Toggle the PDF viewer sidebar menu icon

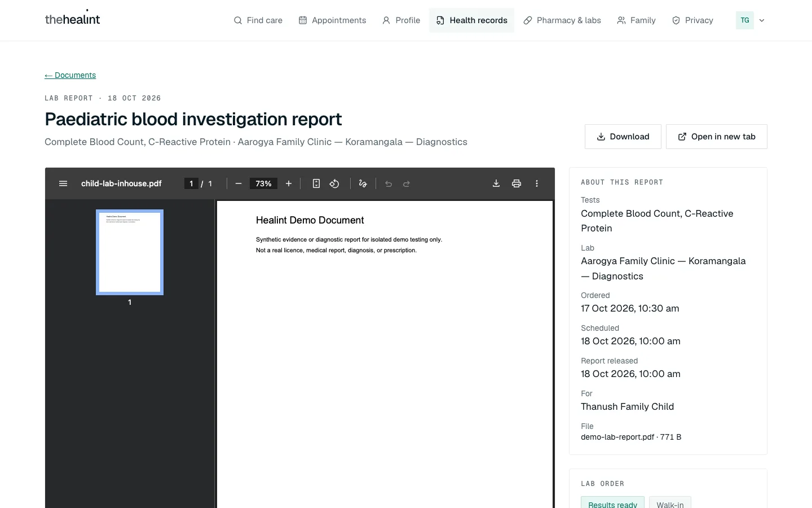coord(63,183)
